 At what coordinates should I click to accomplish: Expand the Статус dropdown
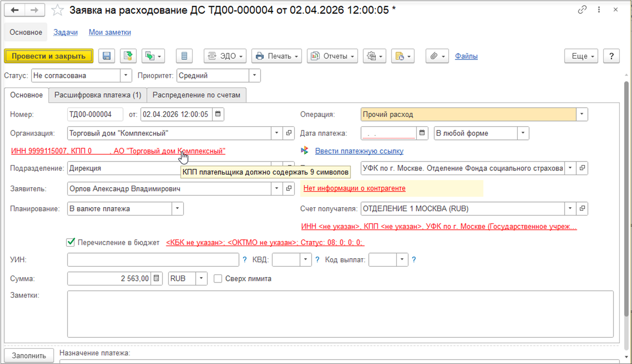(x=126, y=76)
